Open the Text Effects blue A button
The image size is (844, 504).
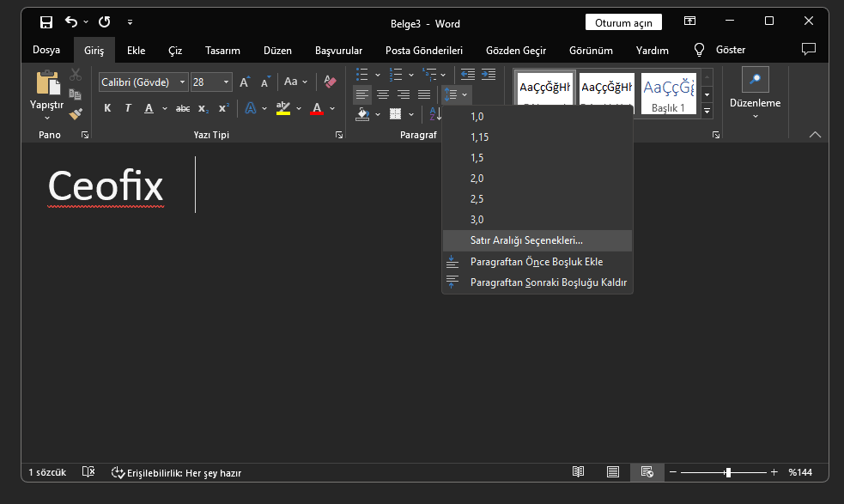[x=251, y=108]
